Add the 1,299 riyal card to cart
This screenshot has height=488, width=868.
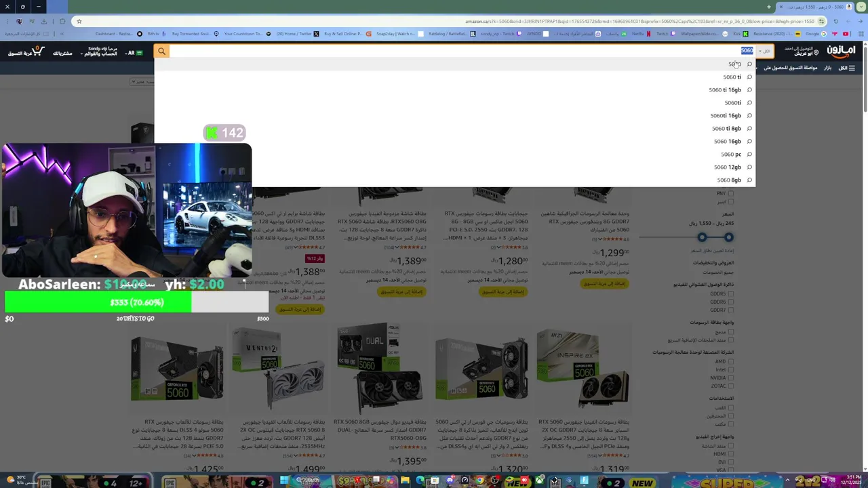point(604,283)
